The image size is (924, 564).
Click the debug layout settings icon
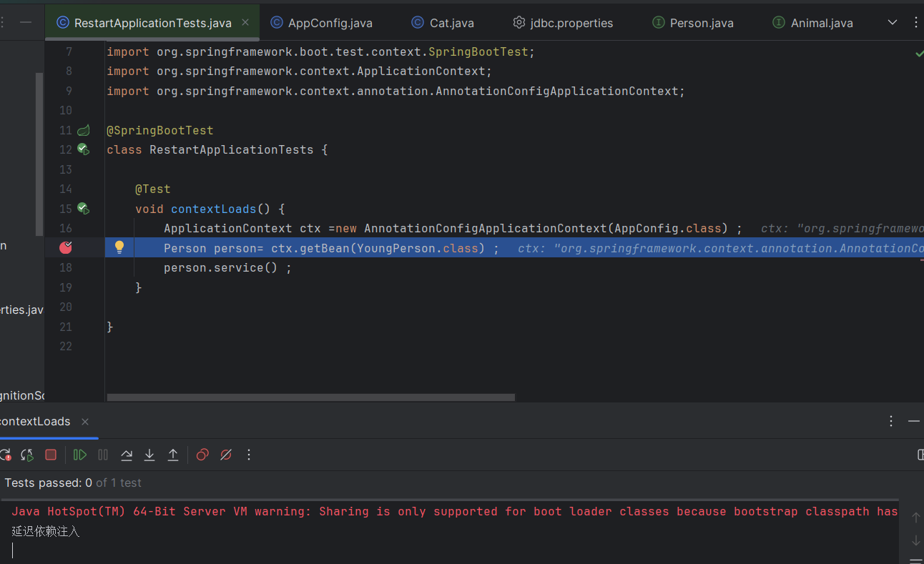[x=920, y=455]
